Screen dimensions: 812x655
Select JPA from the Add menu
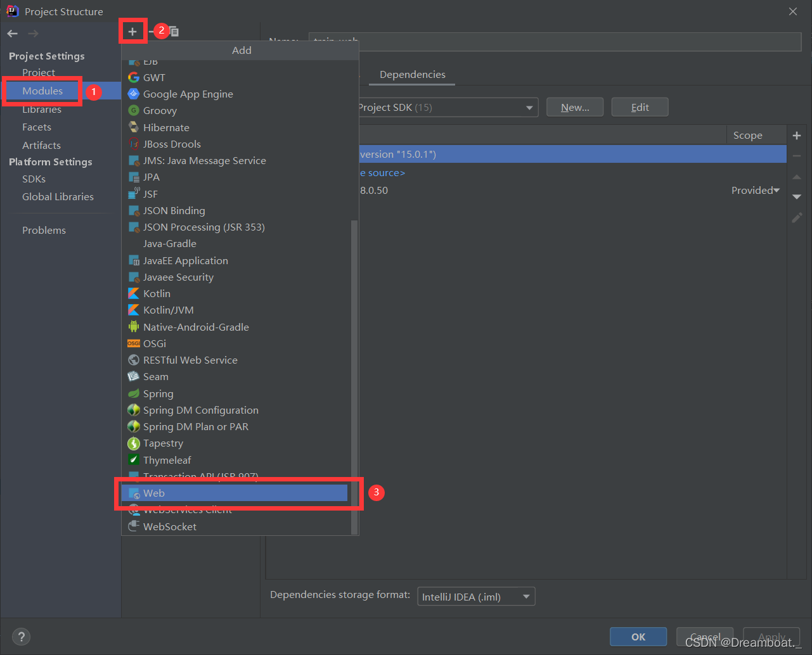tap(235, 177)
